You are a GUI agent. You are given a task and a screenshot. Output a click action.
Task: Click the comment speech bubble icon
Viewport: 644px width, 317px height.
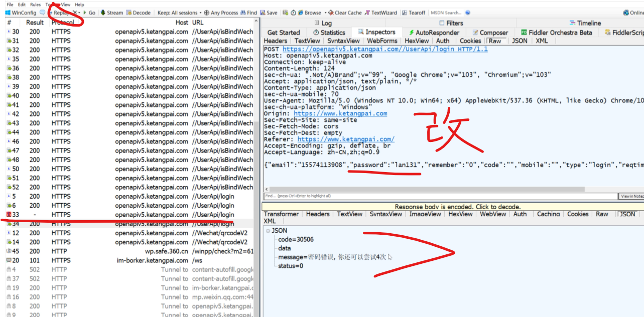coord(42,13)
